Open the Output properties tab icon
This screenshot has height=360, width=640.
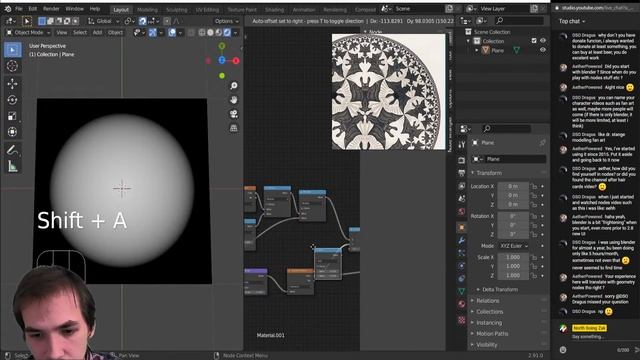point(462,173)
